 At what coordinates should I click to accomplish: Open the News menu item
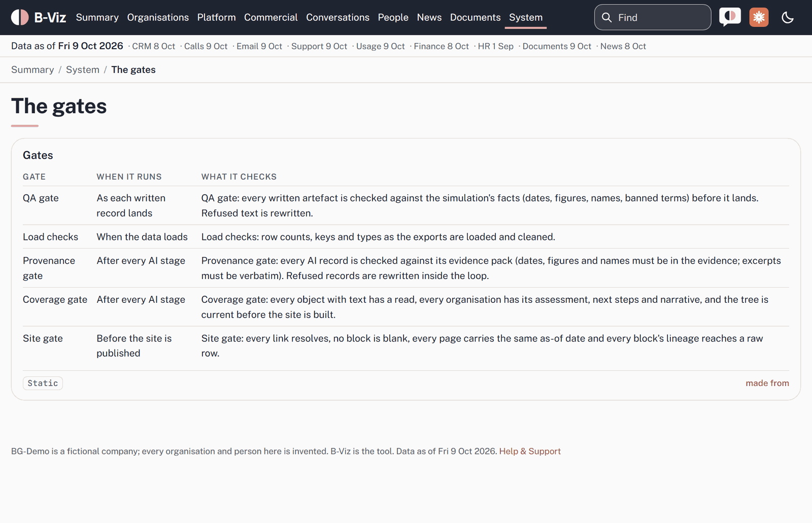click(x=429, y=17)
